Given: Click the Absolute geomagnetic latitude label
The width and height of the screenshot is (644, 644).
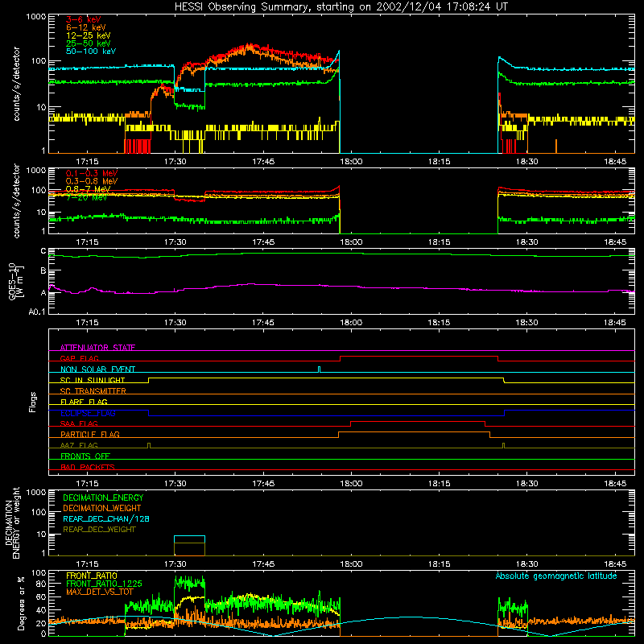Looking at the screenshot, I should (556, 576).
